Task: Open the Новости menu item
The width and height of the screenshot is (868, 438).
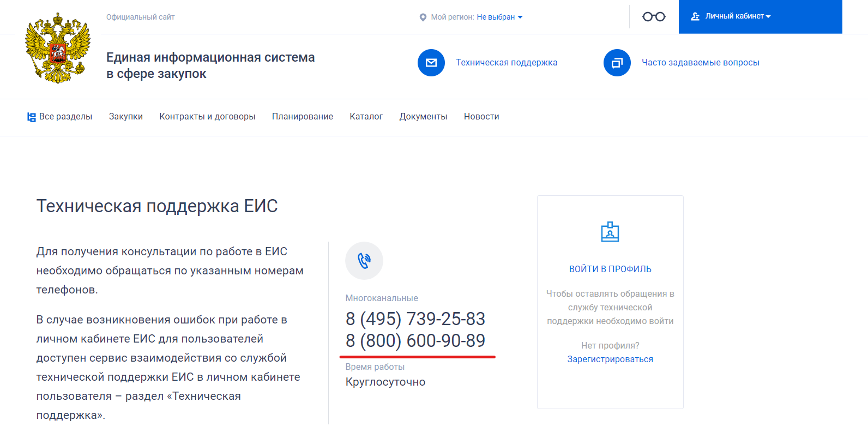Action: pos(481,117)
